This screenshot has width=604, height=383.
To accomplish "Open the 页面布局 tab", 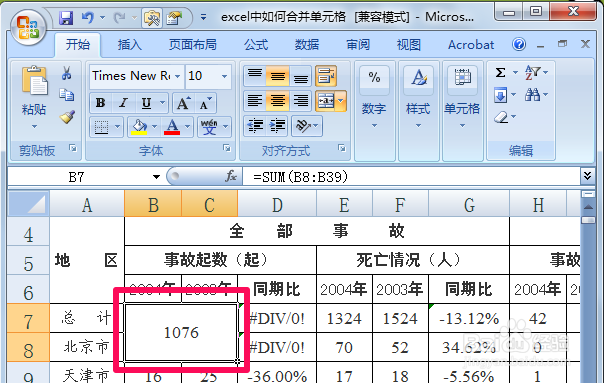I will pyautogui.click(x=193, y=45).
